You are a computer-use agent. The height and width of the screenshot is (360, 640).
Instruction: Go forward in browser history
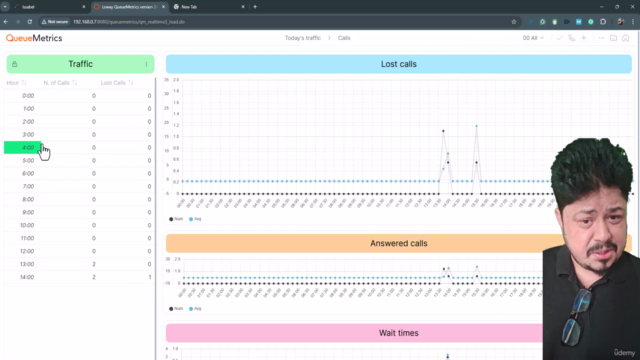(x=18, y=22)
